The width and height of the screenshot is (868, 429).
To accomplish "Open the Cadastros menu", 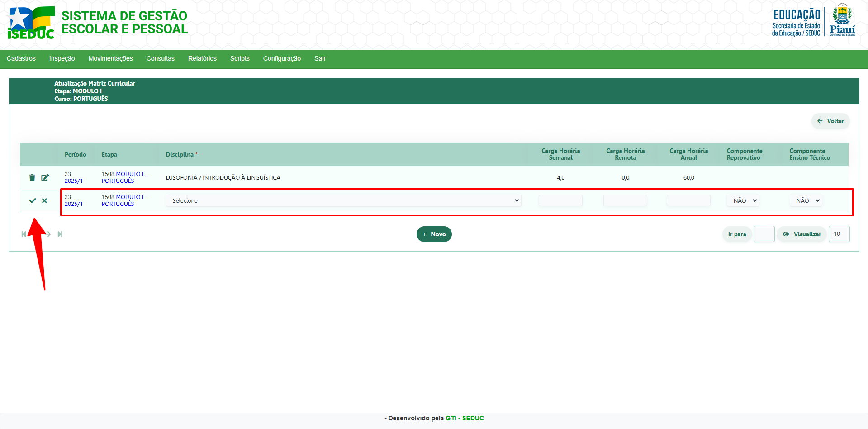I will tap(21, 58).
